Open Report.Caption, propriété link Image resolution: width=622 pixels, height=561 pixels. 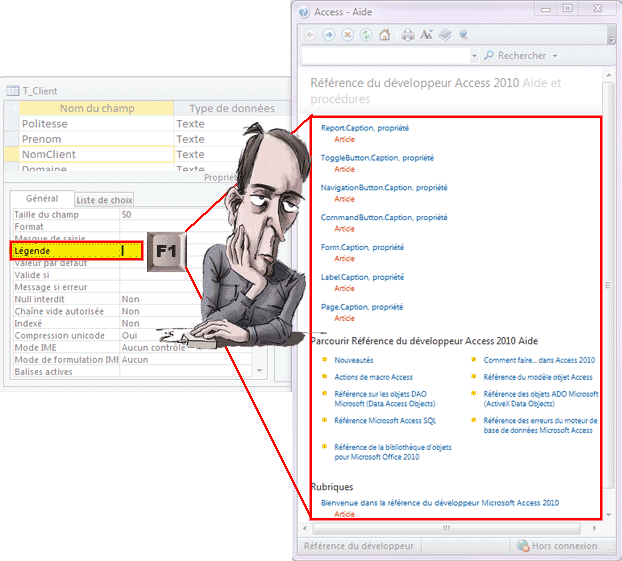365,128
